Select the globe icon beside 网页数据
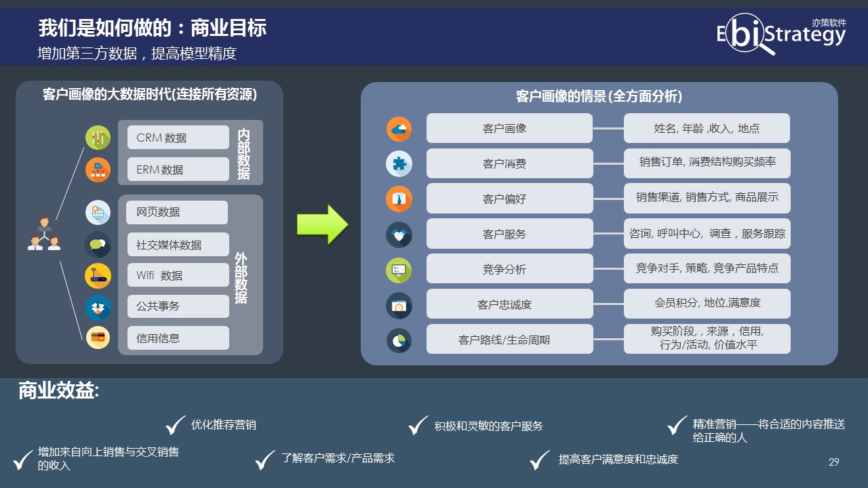The width and height of the screenshot is (868, 488). 98,212
